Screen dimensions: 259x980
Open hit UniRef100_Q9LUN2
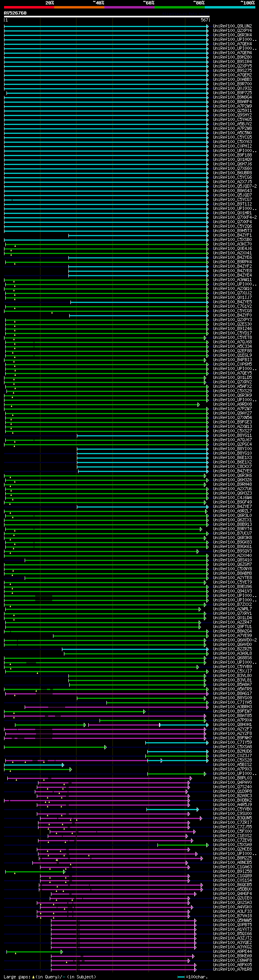click(x=232, y=26)
